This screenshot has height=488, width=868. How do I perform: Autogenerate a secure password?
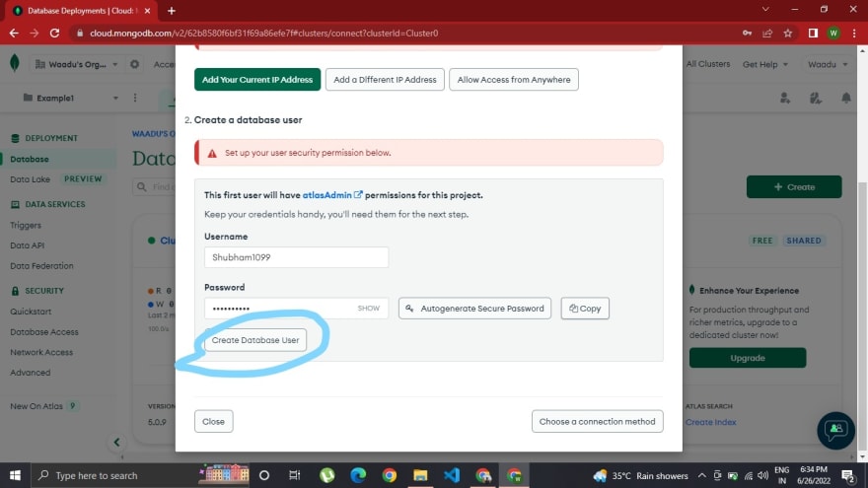(x=474, y=309)
